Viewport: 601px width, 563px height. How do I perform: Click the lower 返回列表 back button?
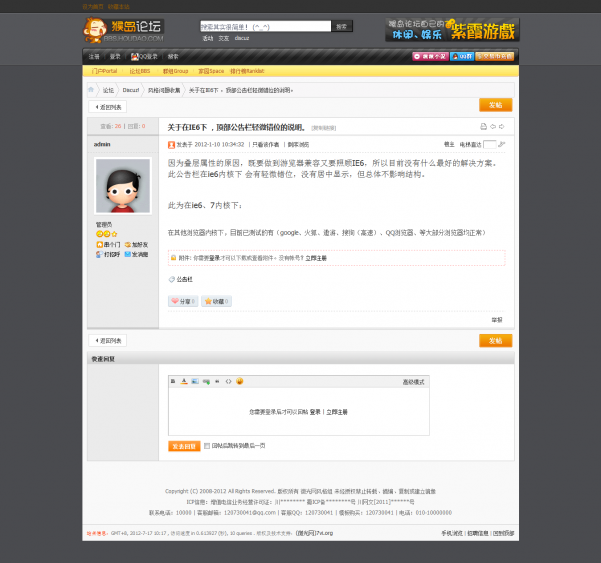click(108, 341)
